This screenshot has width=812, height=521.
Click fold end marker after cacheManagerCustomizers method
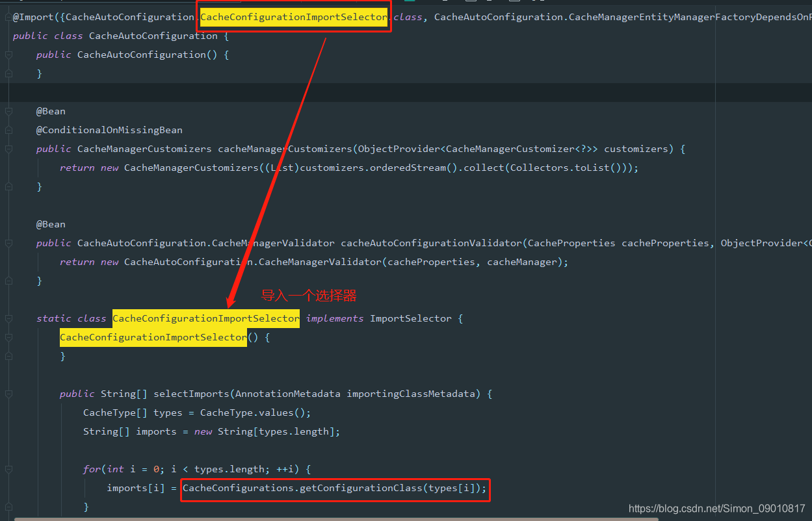(8, 187)
